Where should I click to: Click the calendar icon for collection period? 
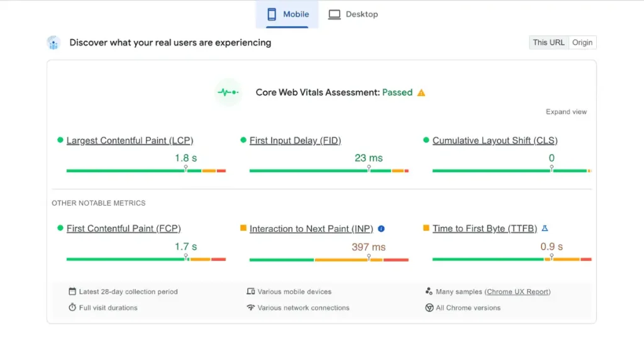point(72,292)
